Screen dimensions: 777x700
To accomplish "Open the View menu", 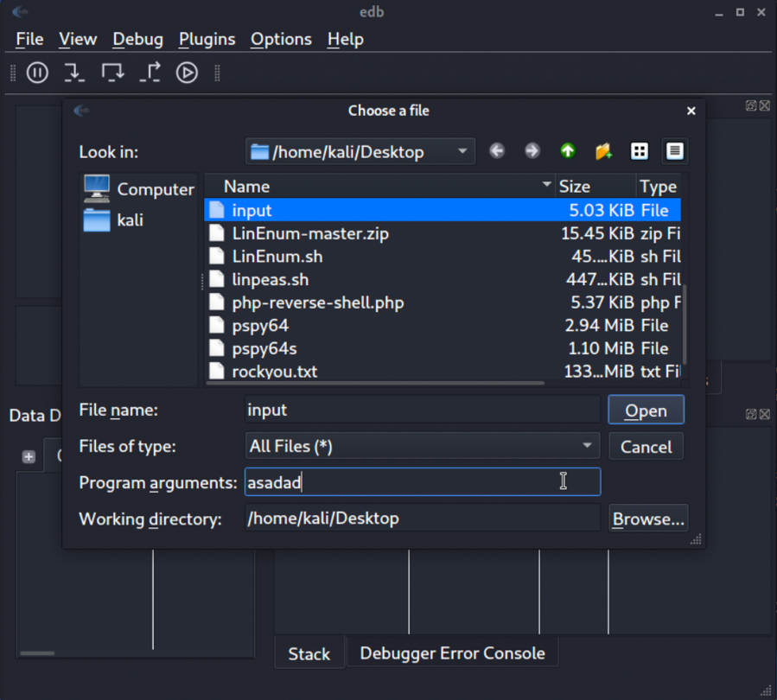I will (78, 39).
